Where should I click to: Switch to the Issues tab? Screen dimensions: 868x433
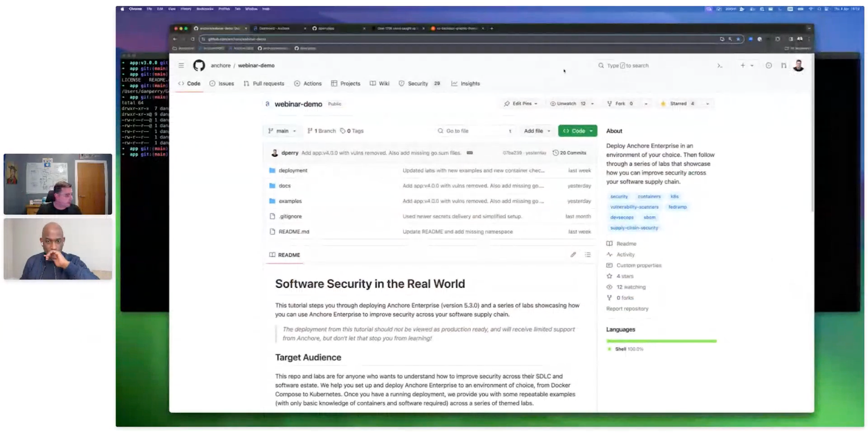222,83
